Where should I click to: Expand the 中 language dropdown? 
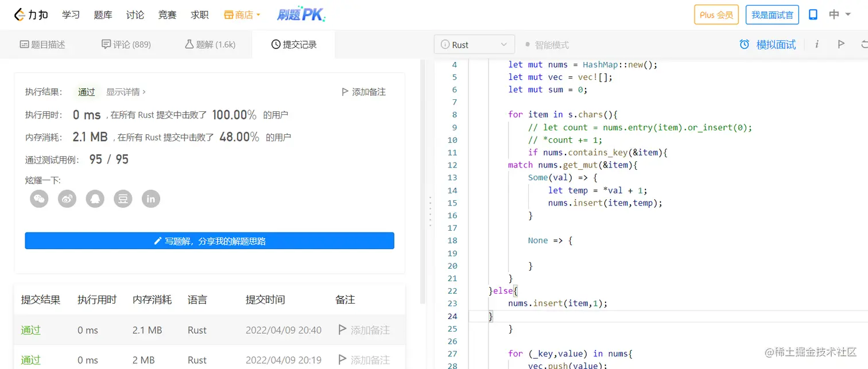pos(839,15)
